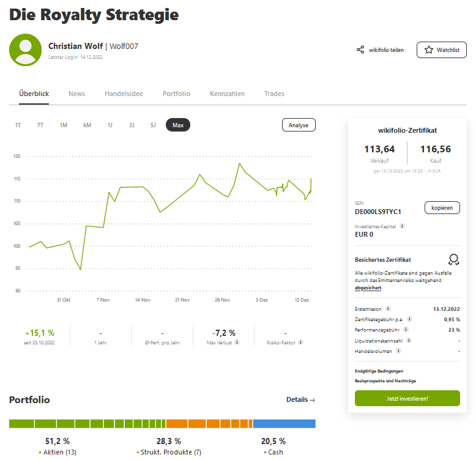The width and height of the screenshot is (476, 460).
Task: Expand portfolio Details arrow link
Action: [x=300, y=399]
